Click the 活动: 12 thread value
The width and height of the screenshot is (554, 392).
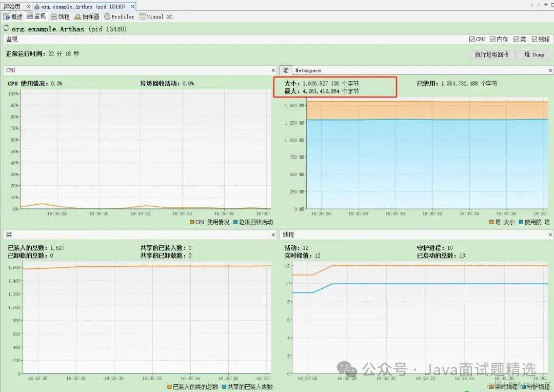point(296,248)
